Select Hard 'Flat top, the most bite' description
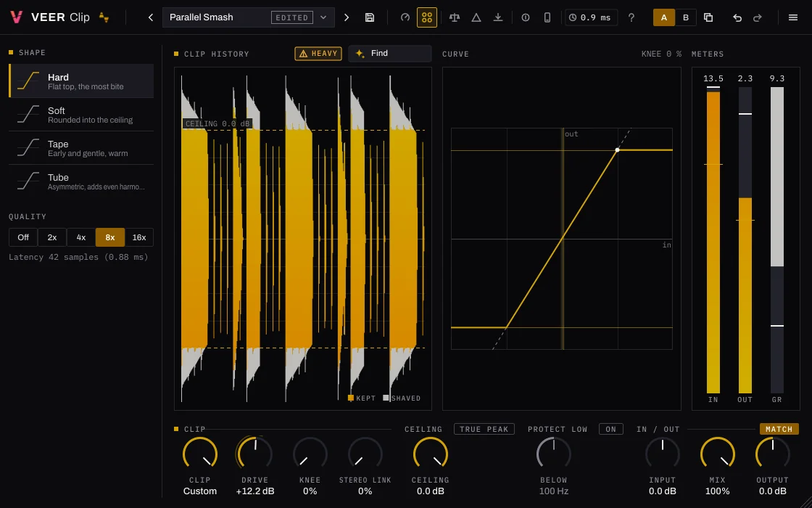Screen dimensions: 812x508 click(x=86, y=86)
